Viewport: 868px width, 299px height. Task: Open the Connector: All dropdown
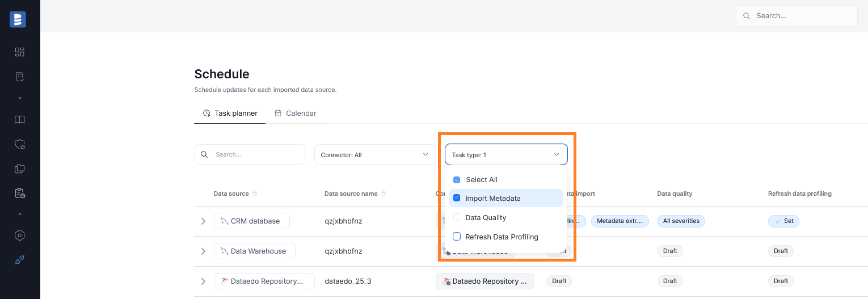pos(375,154)
